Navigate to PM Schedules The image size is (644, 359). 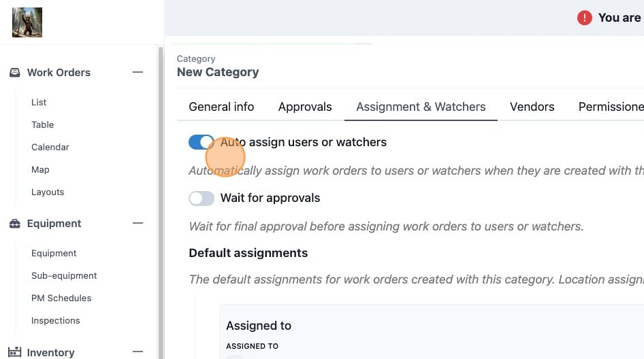click(x=61, y=298)
